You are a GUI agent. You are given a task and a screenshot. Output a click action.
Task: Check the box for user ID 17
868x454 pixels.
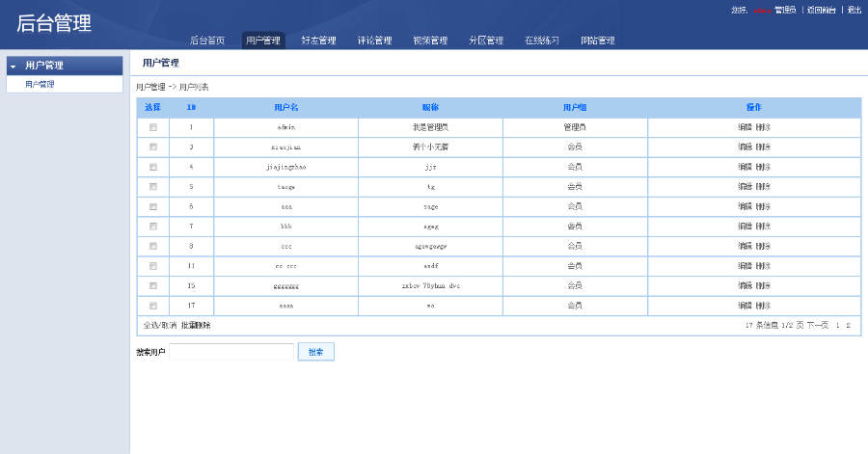[x=153, y=306]
